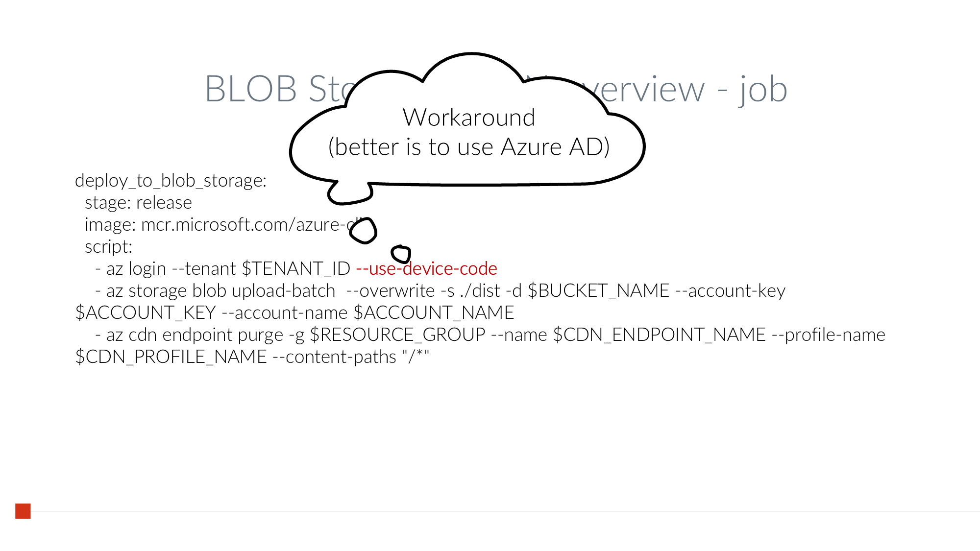
Task: Select the deploy_to_blob_storage: line
Action: pyautogui.click(x=171, y=181)
